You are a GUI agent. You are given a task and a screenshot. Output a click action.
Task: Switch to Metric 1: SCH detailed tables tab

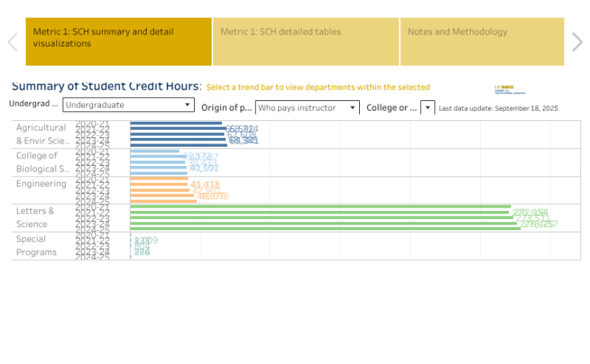pyautogui.click(x=305, y=42)
